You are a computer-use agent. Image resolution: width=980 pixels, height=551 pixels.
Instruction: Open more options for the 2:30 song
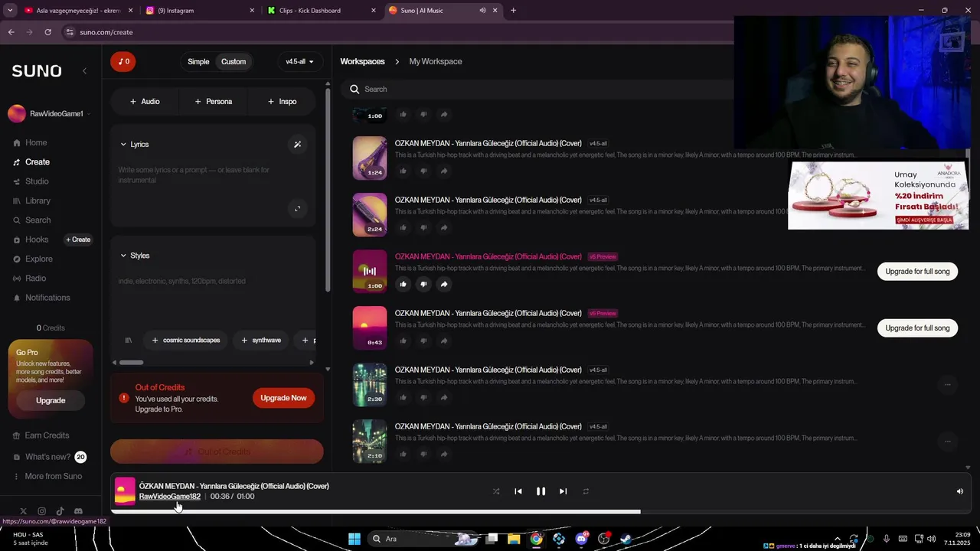947,385
